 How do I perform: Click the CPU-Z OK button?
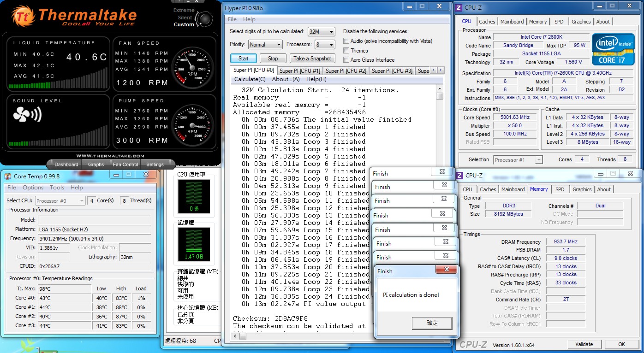tap(621, 344)
